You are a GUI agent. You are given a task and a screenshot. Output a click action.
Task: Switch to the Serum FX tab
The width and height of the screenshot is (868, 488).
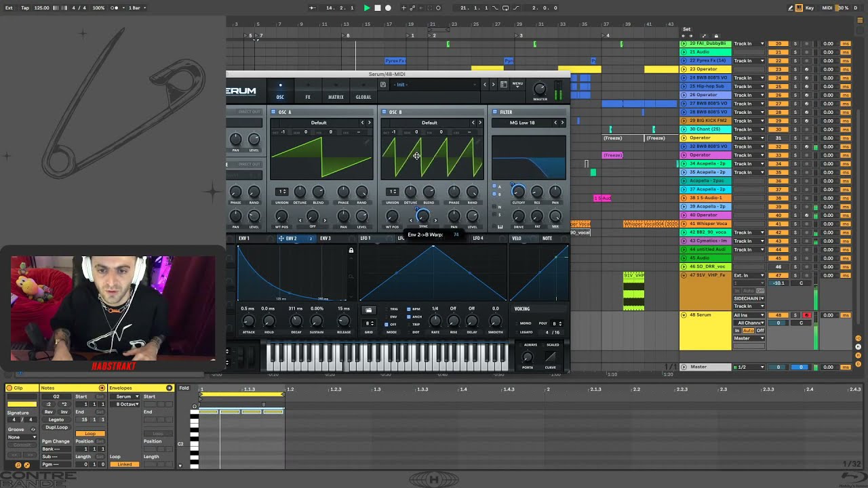click(x=307, y=97)
